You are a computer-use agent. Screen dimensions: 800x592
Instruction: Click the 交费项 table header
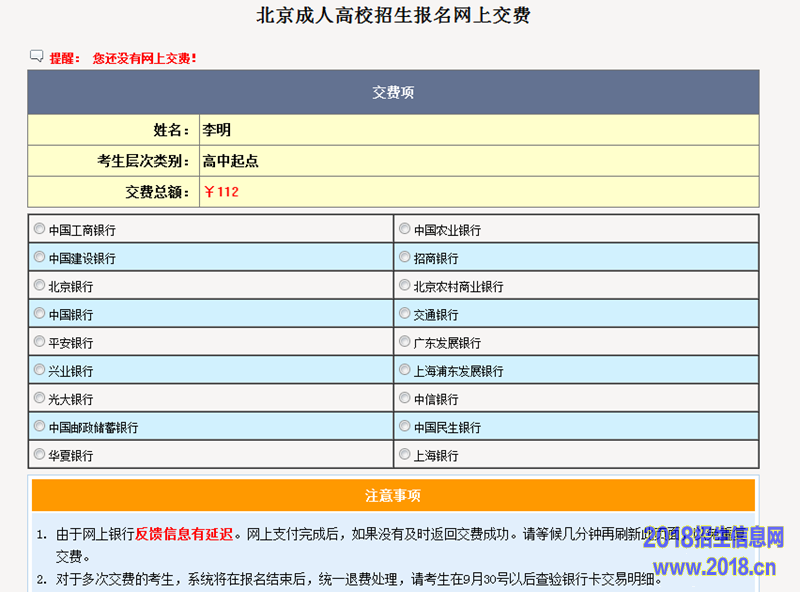pos(393,92)
